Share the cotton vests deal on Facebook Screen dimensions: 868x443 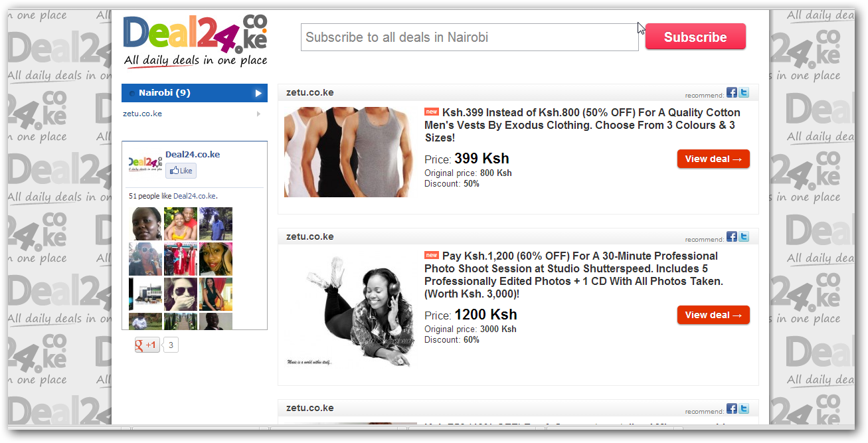click(731, 93)
